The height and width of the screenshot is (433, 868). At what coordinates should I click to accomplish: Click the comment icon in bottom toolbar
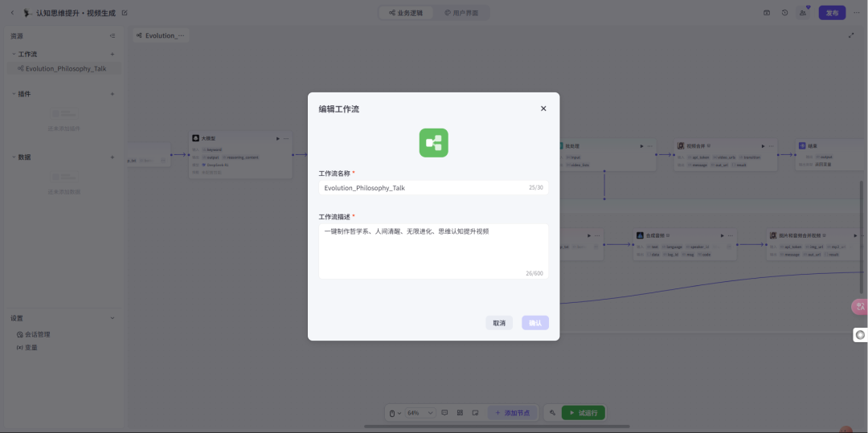[x=444, y=413]
